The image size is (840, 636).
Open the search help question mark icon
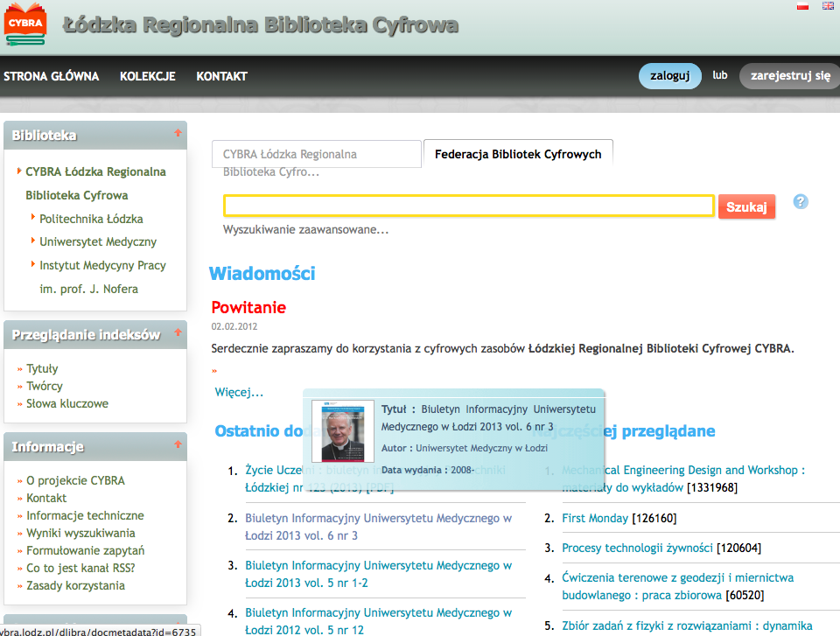coord(801,202)
